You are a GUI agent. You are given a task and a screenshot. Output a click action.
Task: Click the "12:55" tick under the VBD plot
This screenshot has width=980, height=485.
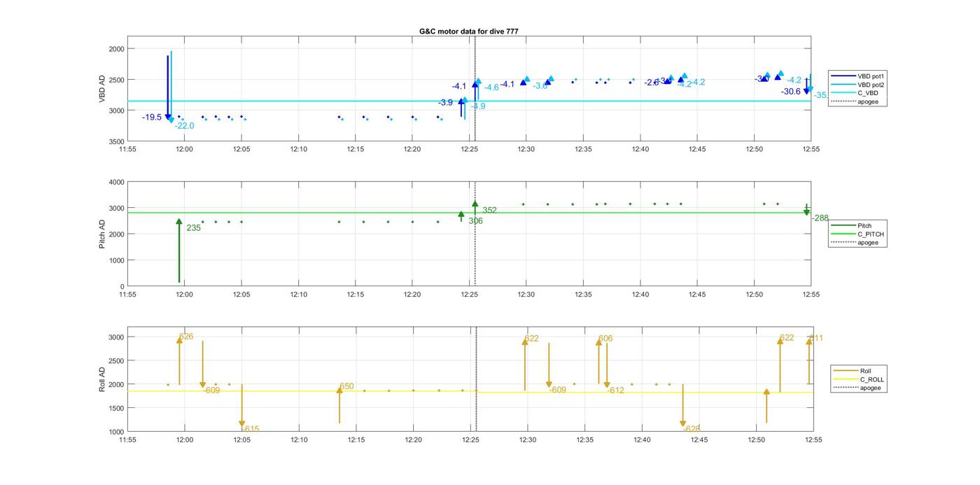(811, 149)
